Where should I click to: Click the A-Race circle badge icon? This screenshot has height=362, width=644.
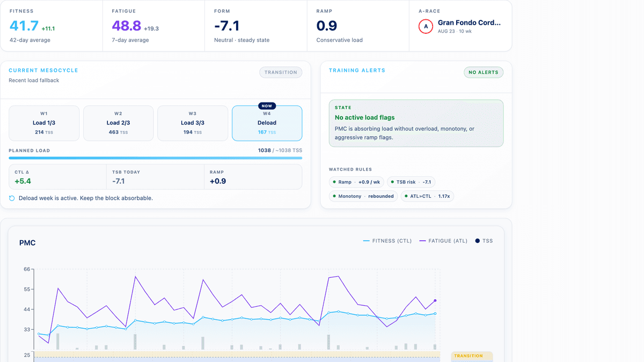426,26
